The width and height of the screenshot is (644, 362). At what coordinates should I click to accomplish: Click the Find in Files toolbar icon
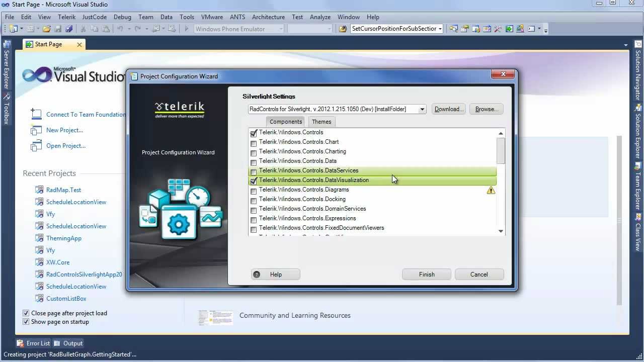click(x=342, y=29)
